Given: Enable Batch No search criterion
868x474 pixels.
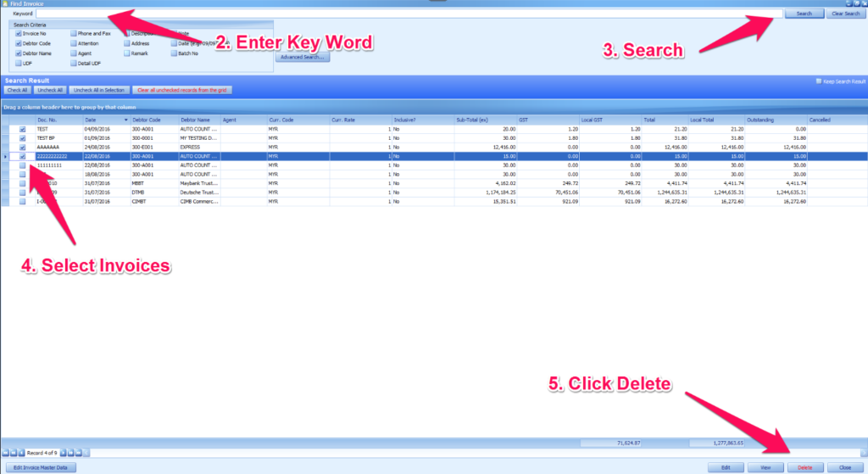Looking at the screenshot, I should coord(174,53).
